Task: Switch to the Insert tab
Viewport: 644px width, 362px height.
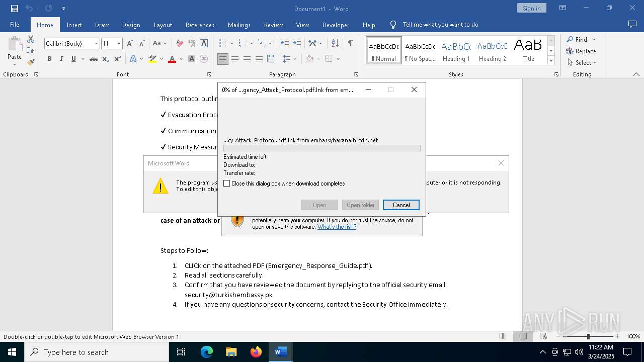Action: pos(74,25)
